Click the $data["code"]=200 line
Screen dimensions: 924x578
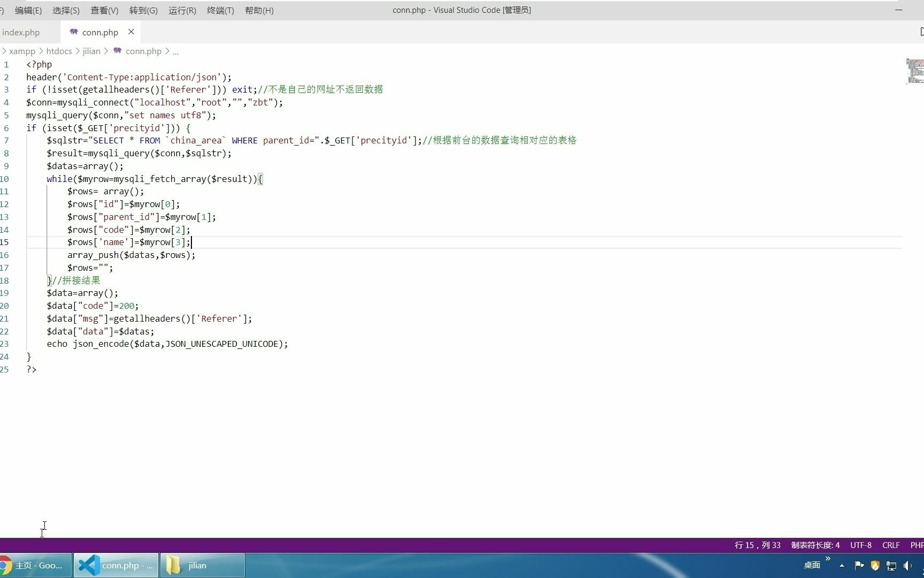[93, 306]
